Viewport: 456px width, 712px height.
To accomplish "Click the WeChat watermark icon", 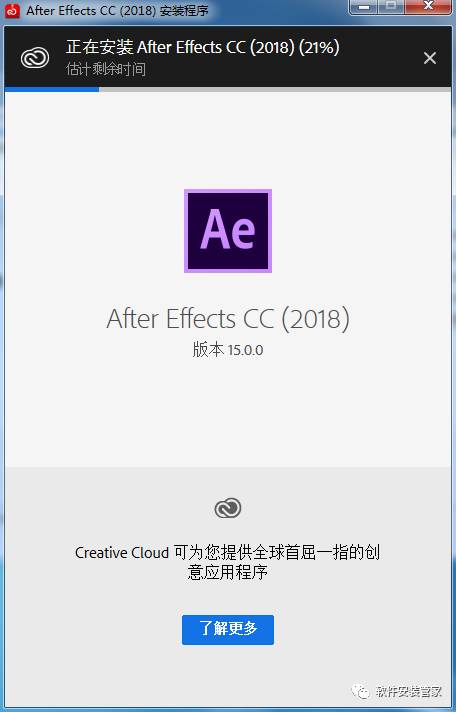I will tap(360, 692).
